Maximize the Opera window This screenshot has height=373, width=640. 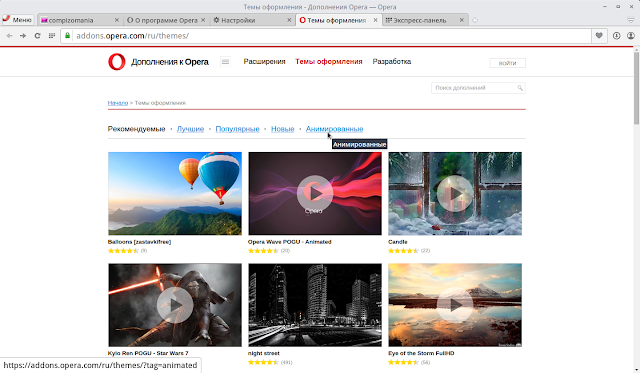618,7
